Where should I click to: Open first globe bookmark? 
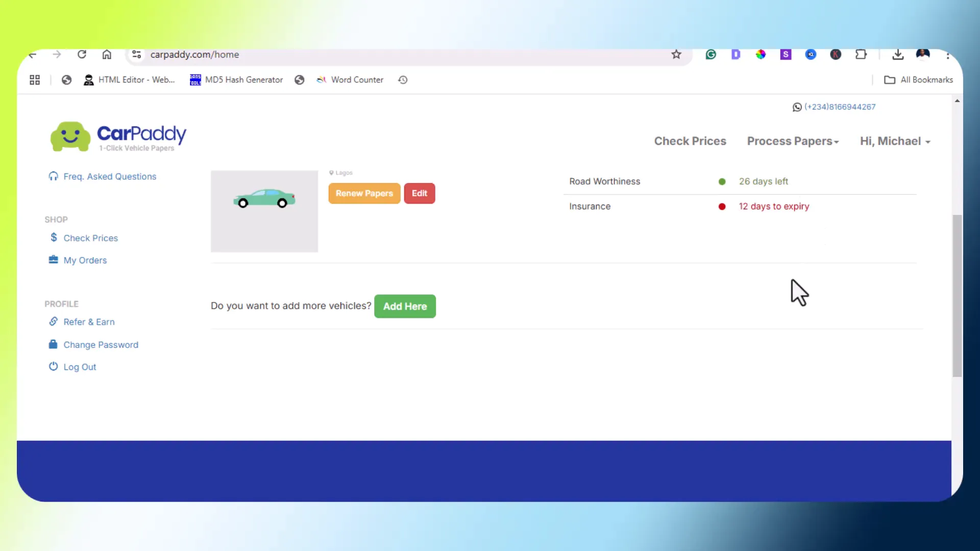(x=66, y=80)
